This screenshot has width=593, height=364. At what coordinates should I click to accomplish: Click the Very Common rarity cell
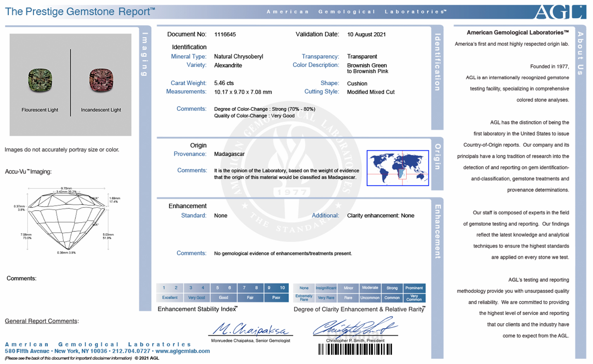pyautogui.click(x=414, y=298)
